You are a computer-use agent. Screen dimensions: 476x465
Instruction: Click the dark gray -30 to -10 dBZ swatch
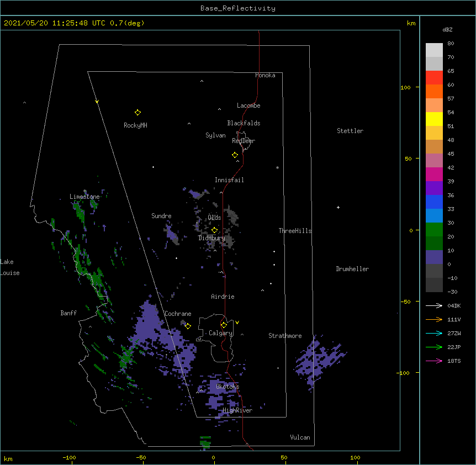(x=434, y=285)
